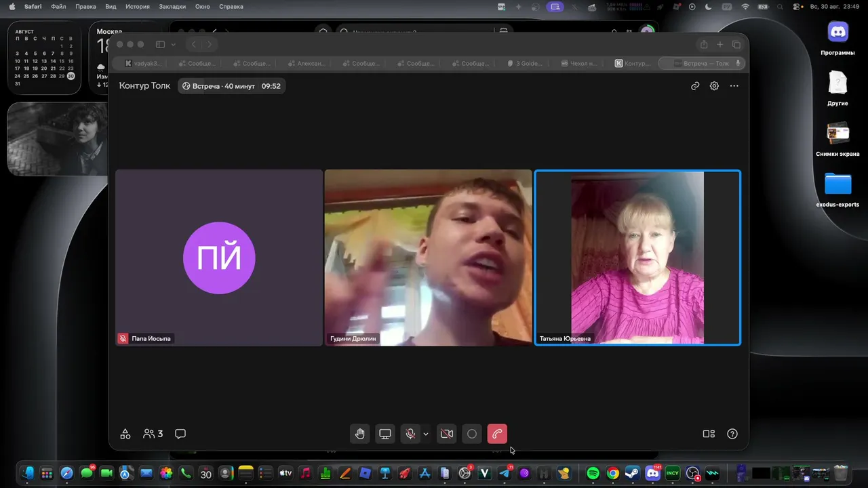868x488 pixels.
Task: Open Finder from the Dock
Action: point(27,473)
